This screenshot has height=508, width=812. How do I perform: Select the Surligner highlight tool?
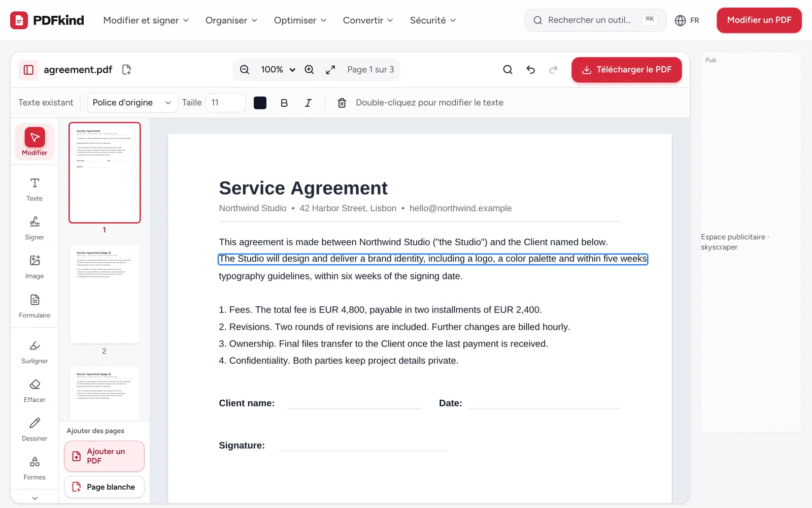[x=35, y=352]
